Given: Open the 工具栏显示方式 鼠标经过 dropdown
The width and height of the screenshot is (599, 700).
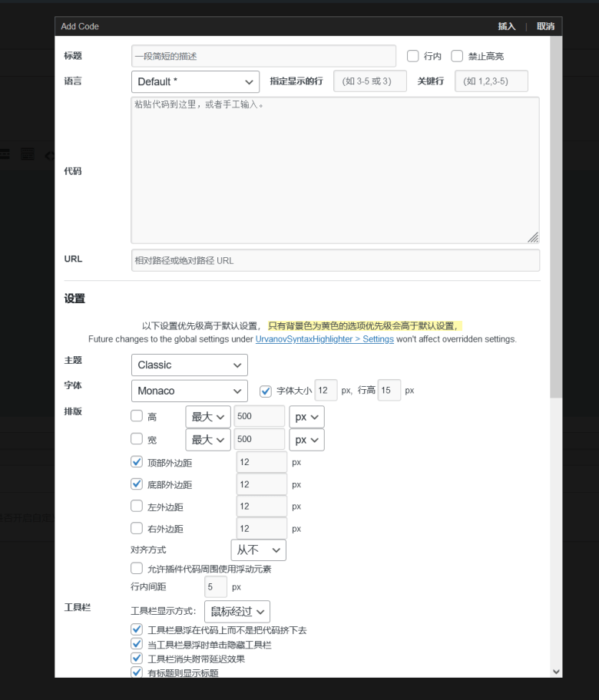Looking at the screenshot, I should coord(237,612).
